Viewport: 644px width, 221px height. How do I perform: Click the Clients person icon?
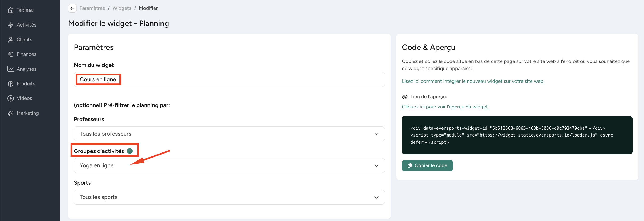(x=11, y=40)
